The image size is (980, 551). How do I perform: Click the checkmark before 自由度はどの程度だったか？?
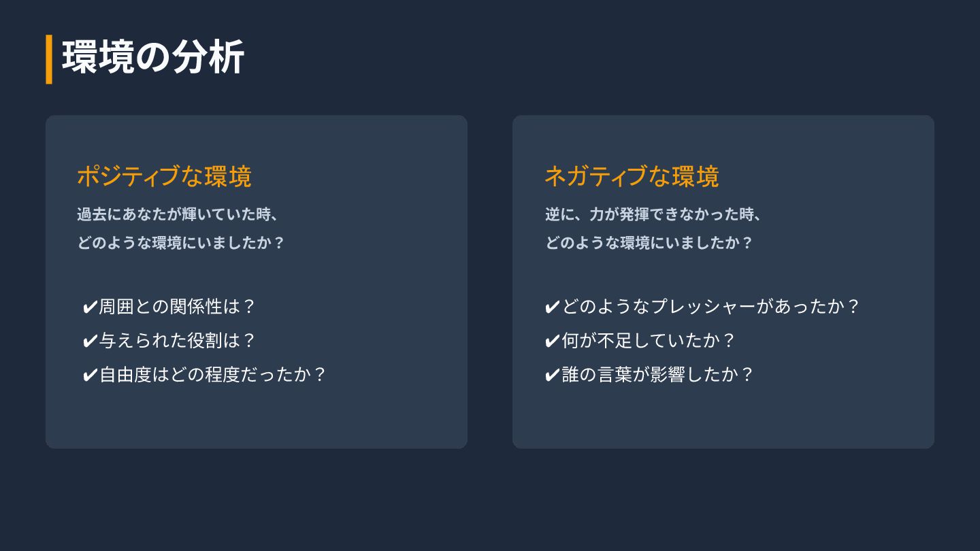[90, 375]
